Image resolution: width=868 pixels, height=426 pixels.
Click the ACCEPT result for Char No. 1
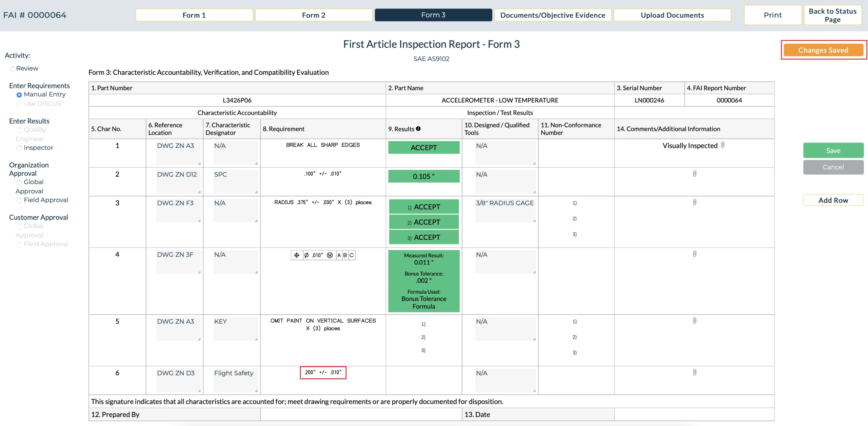pyautogui.click(x=424, y=148)
